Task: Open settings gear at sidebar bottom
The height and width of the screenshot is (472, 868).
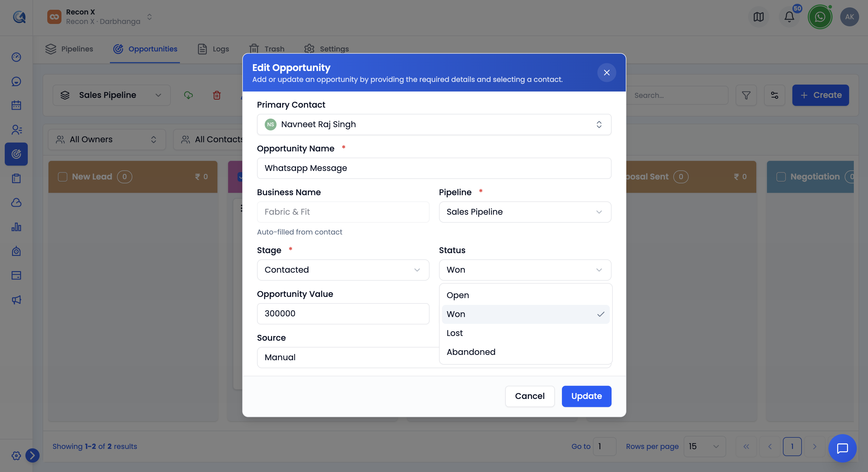Action: pyautogui.click(x=16, y=455)
